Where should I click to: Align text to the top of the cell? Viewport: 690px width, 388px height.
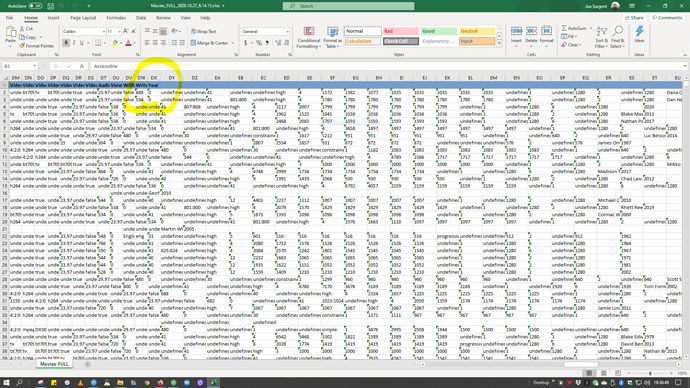147,31
